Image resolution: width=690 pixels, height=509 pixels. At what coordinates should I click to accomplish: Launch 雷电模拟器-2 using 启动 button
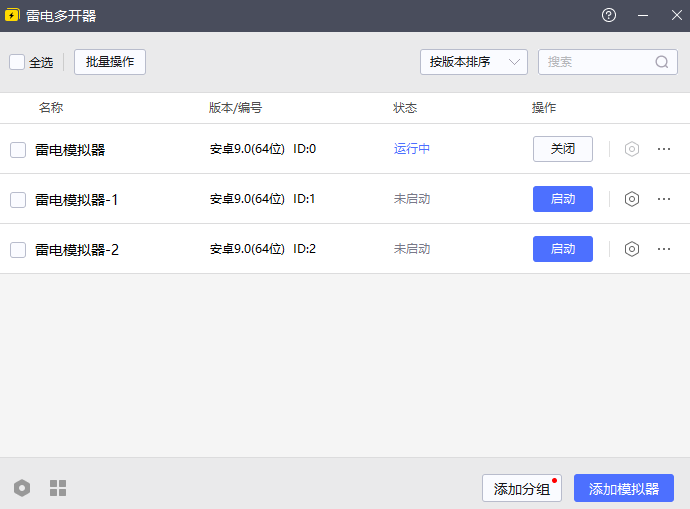562,249
